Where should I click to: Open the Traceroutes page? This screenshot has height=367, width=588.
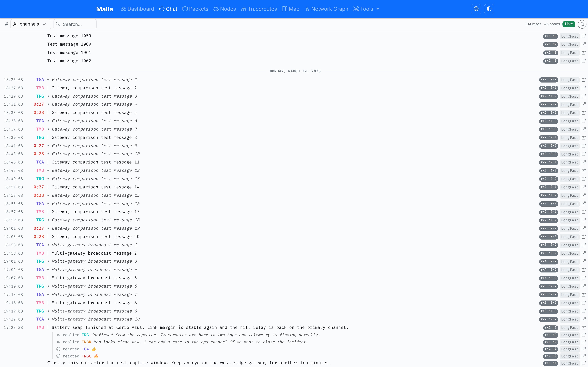coord(259,9)
